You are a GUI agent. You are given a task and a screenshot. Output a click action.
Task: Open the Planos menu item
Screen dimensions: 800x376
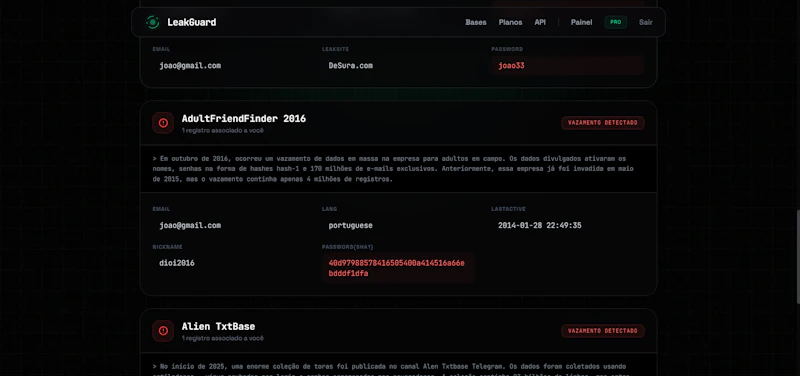(510, 22)
